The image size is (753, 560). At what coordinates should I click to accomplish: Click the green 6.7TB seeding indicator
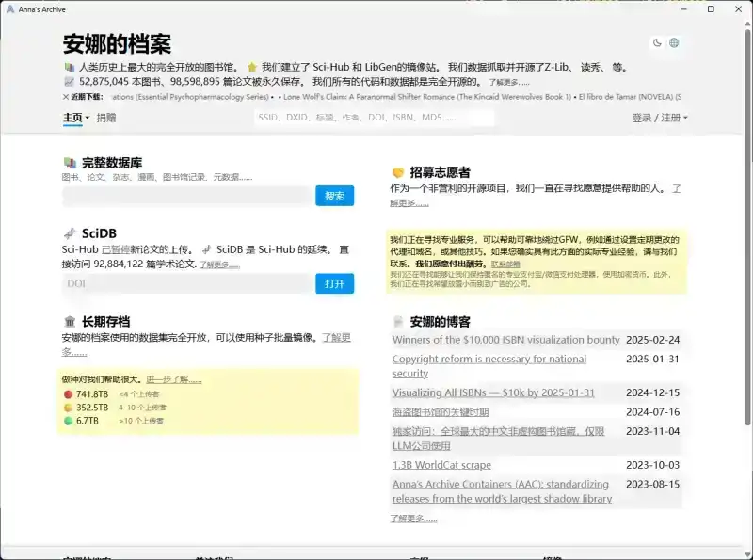click(68, 421)
